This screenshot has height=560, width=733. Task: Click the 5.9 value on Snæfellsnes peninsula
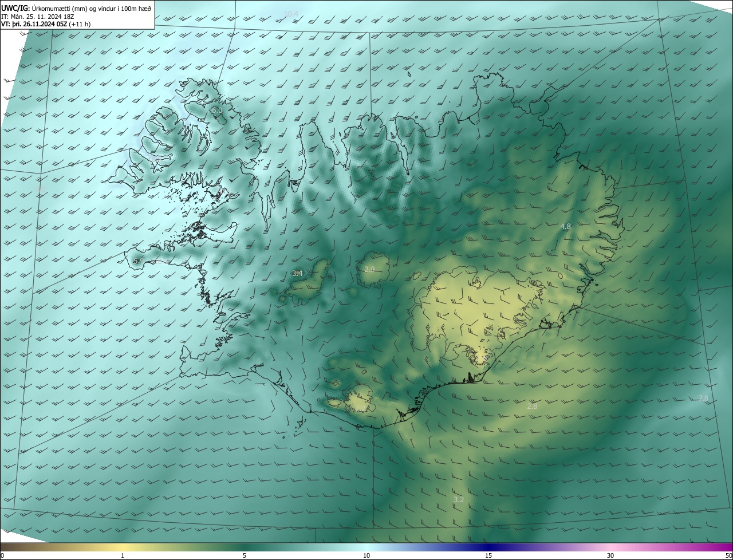137,261
